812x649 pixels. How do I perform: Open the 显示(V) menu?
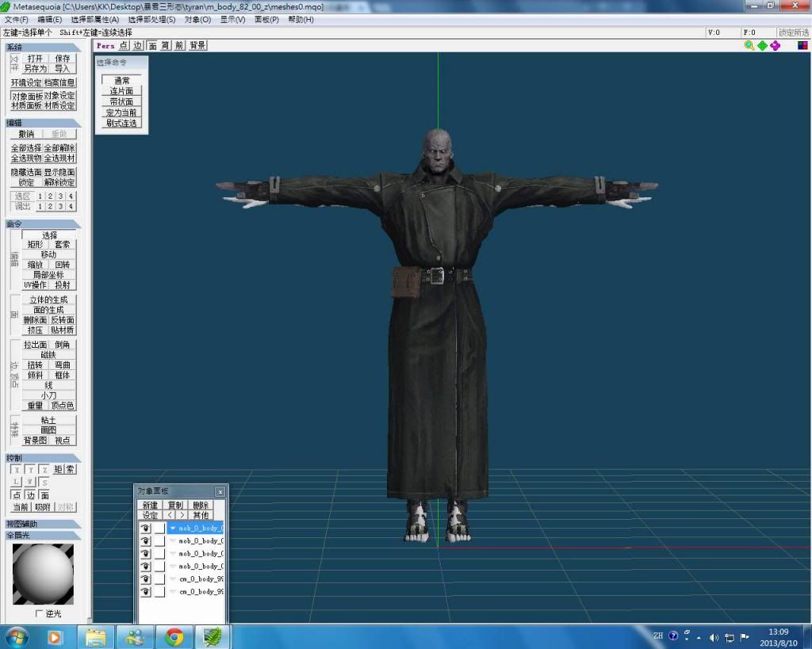point(232,20)
